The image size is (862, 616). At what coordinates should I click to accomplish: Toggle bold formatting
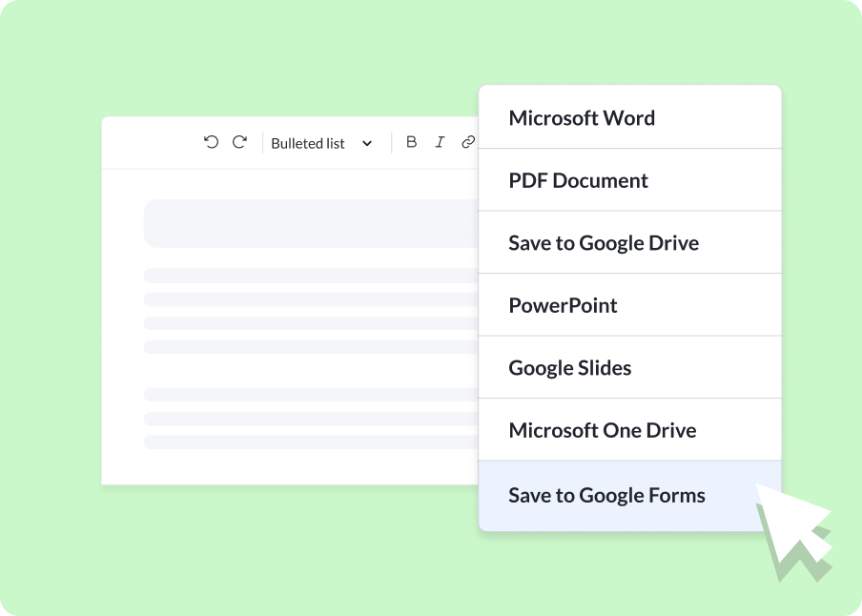pyautogui.click(x=411, y=142)
